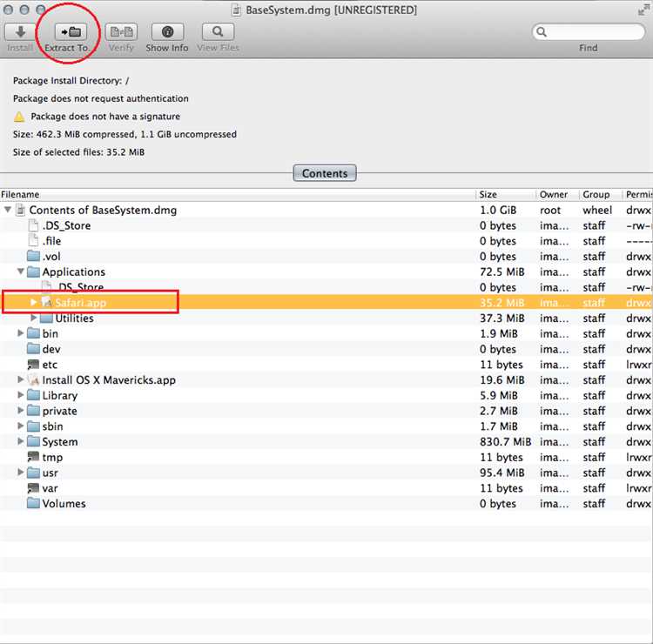
Task: Click the .vol folder icon
Action: [x=33, y=256]
